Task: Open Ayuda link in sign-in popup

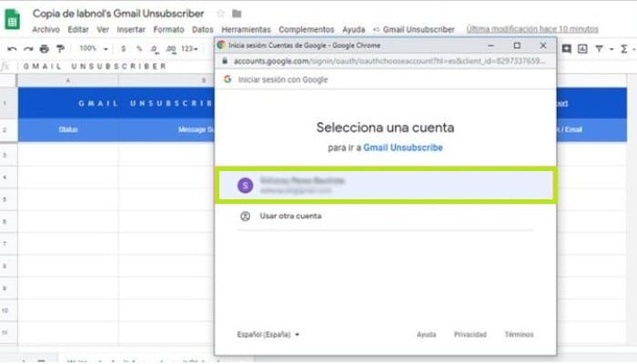Action: pyautogui.click(x=426, y=334)
